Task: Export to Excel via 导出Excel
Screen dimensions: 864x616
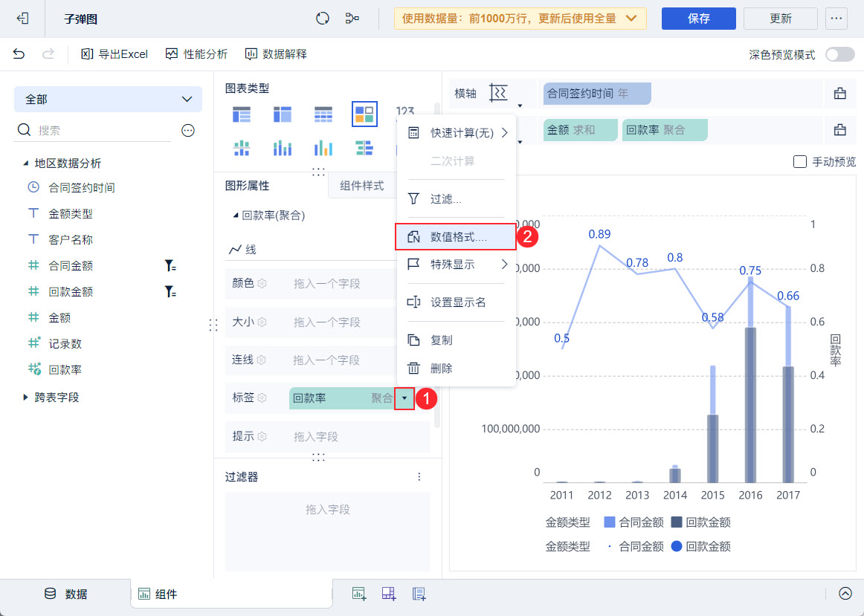Action: pos(115,54)
